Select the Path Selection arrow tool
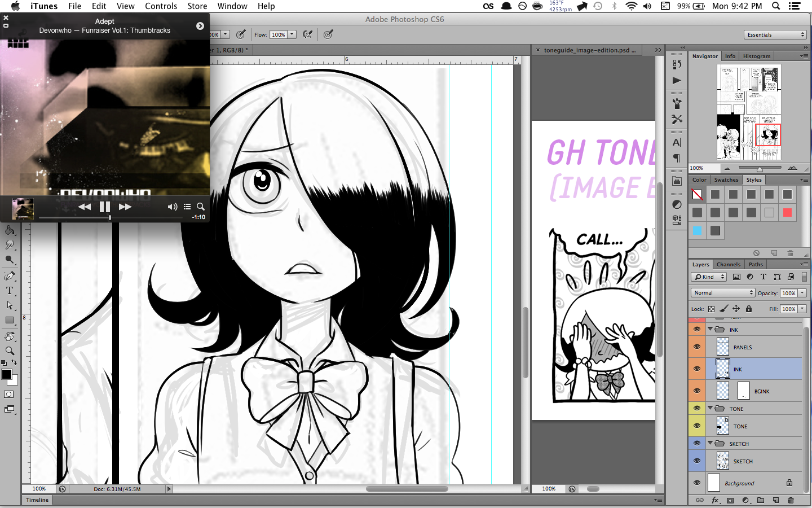This screenshot has width=812, height=508. (10, 305)
